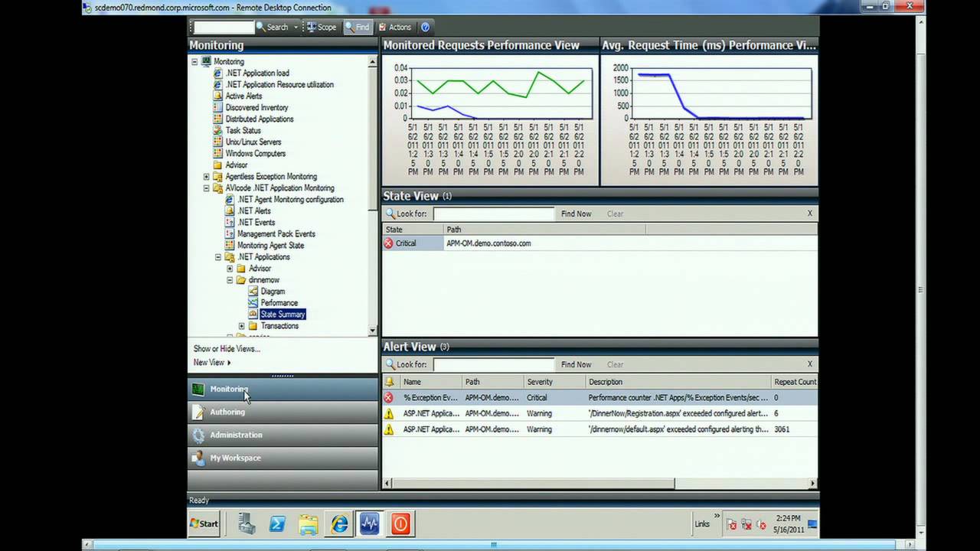Click .NET Agent Monitoring configuration icon
Screen dimensions: 980x551
pos(230,199)
